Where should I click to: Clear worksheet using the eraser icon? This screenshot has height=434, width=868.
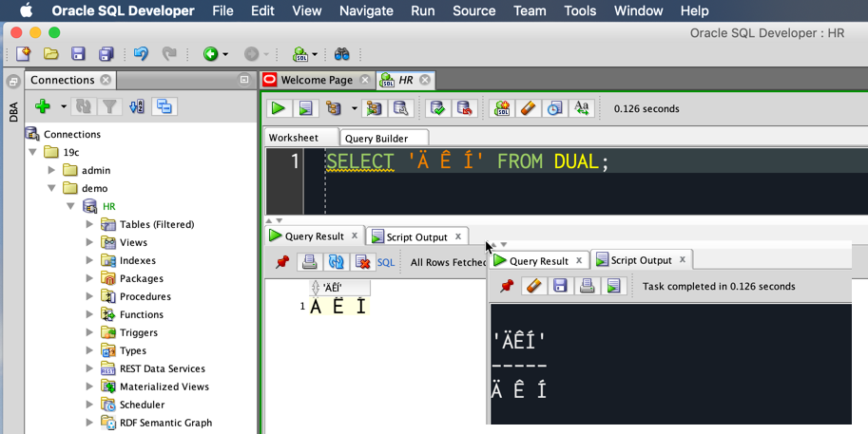coord(528,108)
